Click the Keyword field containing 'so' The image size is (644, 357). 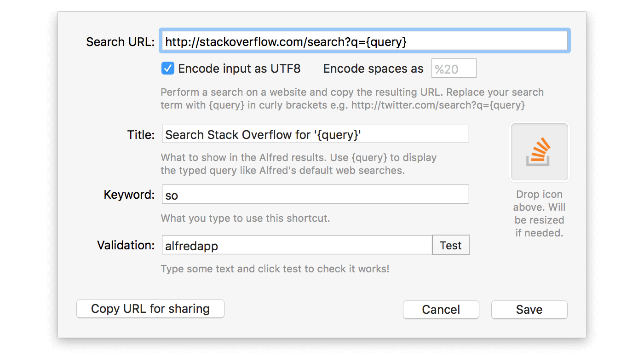(x=315, y=194)
